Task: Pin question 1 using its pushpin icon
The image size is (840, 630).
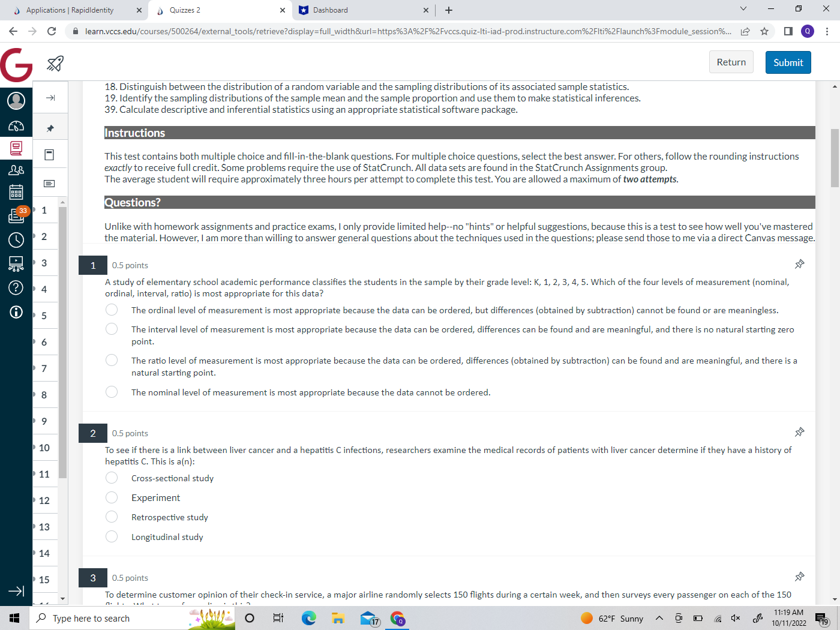Action: 799,264
